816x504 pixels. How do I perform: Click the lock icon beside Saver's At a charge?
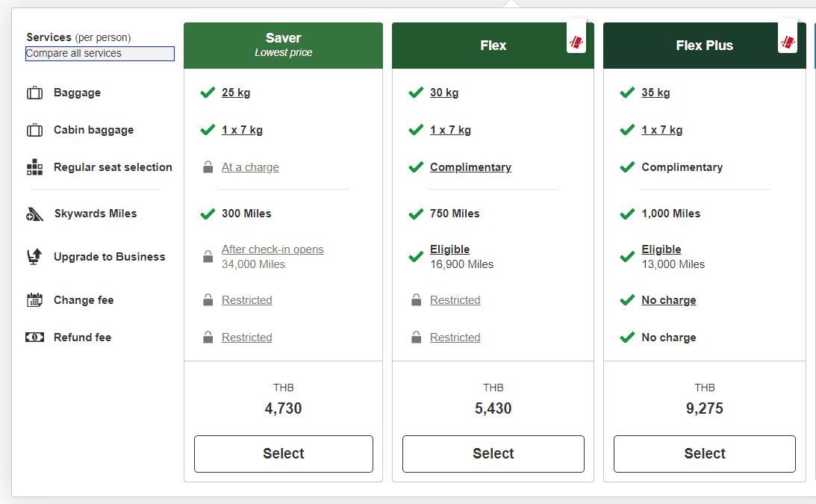tap(208, 167)
